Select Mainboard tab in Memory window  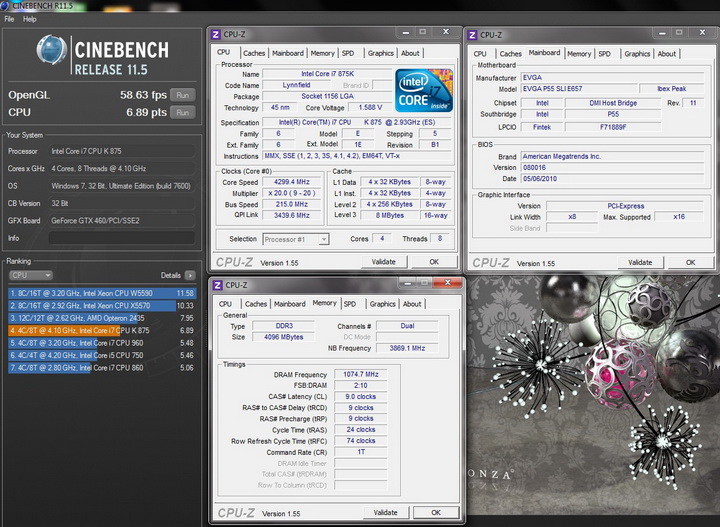pos(290,304)
